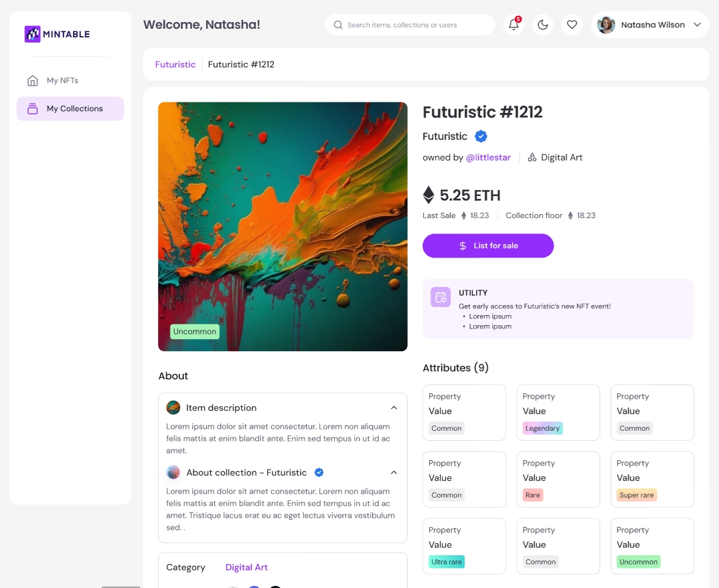This screenshot has height=588, width=719.
Task: Click the Digital Art category icon near owner
Action: coord(532,158)
